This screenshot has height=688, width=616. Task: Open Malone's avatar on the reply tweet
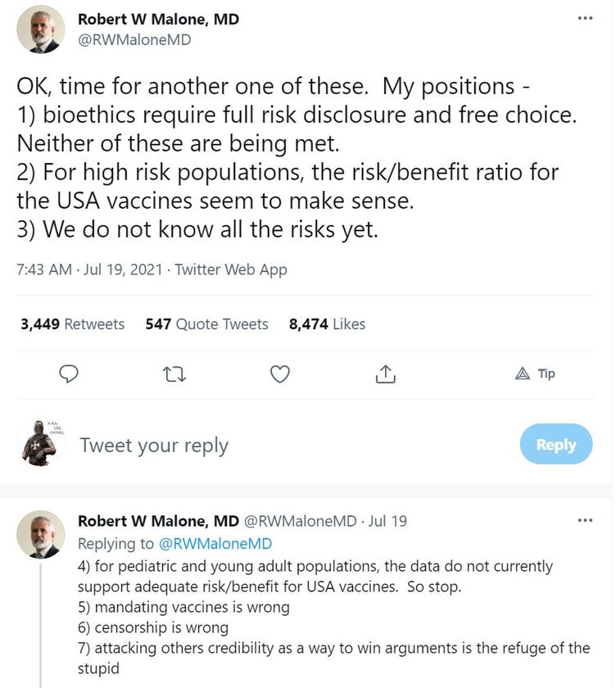pyautogui.click(x=41, y=534)
